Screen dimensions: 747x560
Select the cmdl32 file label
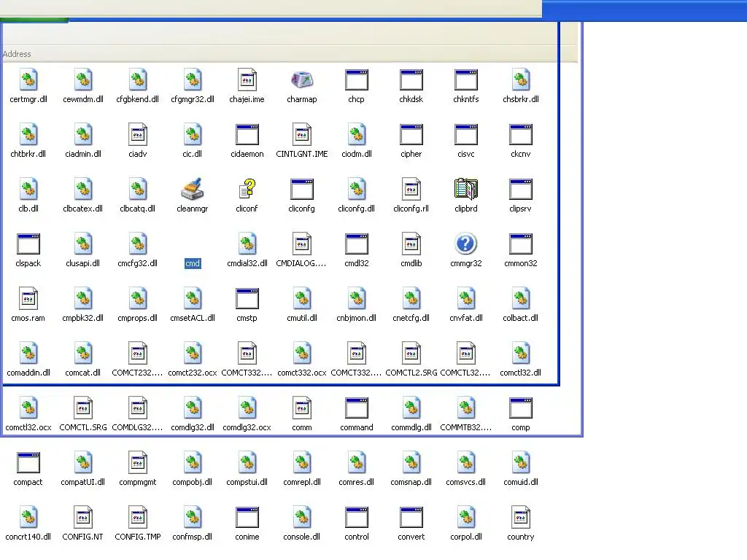pos(356,263)
